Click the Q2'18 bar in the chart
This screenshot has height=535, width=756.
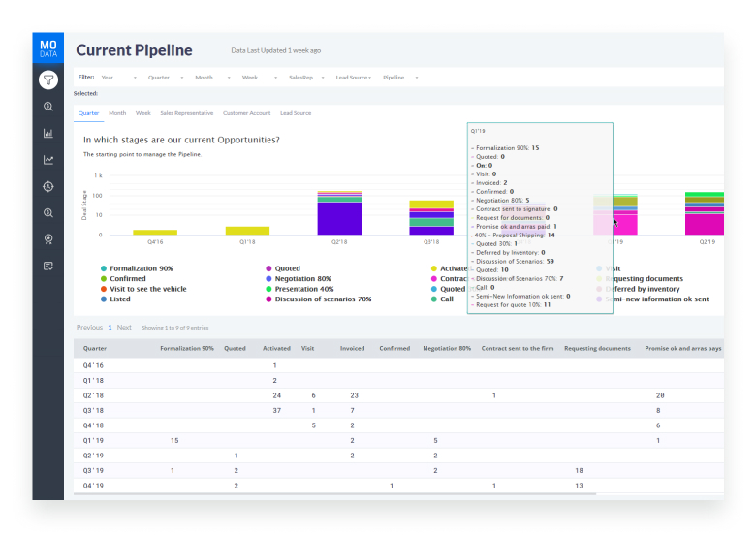point(339,213)
